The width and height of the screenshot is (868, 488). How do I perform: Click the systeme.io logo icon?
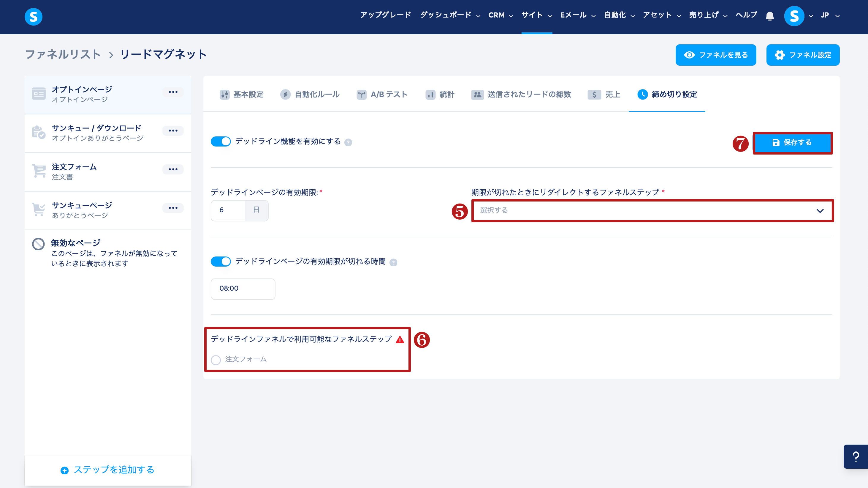coord(33,17)
